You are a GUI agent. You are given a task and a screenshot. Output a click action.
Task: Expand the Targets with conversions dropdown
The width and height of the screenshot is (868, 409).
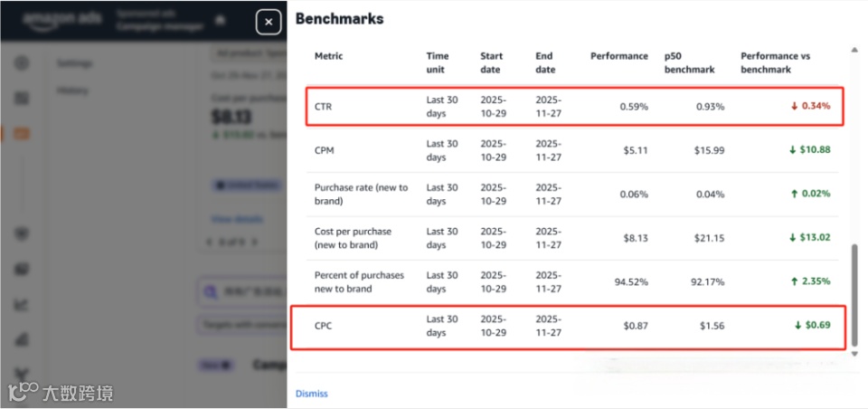242,324
